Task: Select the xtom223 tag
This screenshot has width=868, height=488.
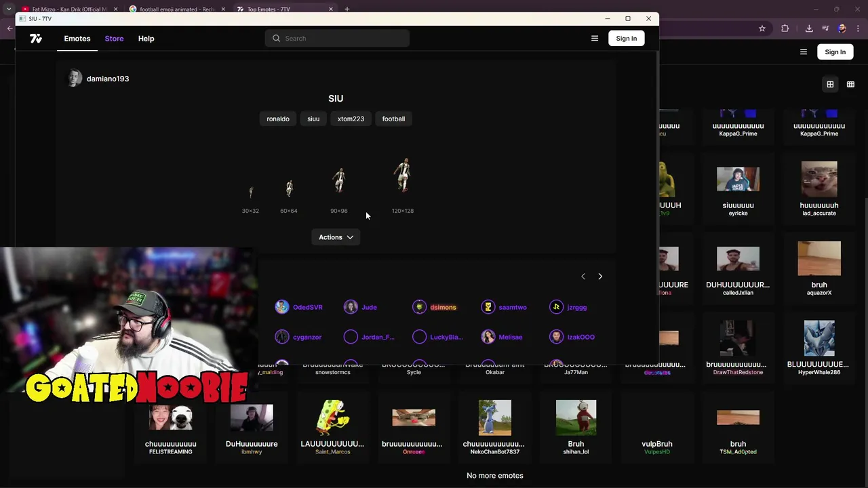Action: click(351, 119)
